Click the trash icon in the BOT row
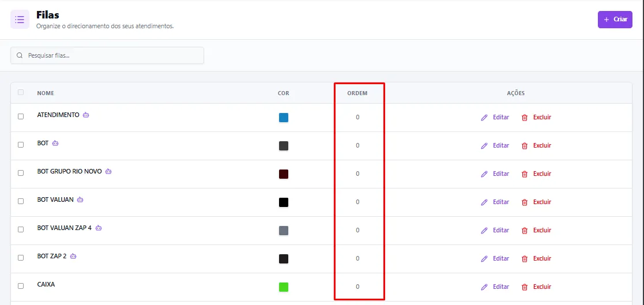The height and width of the screenshot is (305, 644). [x=525, y=146]
